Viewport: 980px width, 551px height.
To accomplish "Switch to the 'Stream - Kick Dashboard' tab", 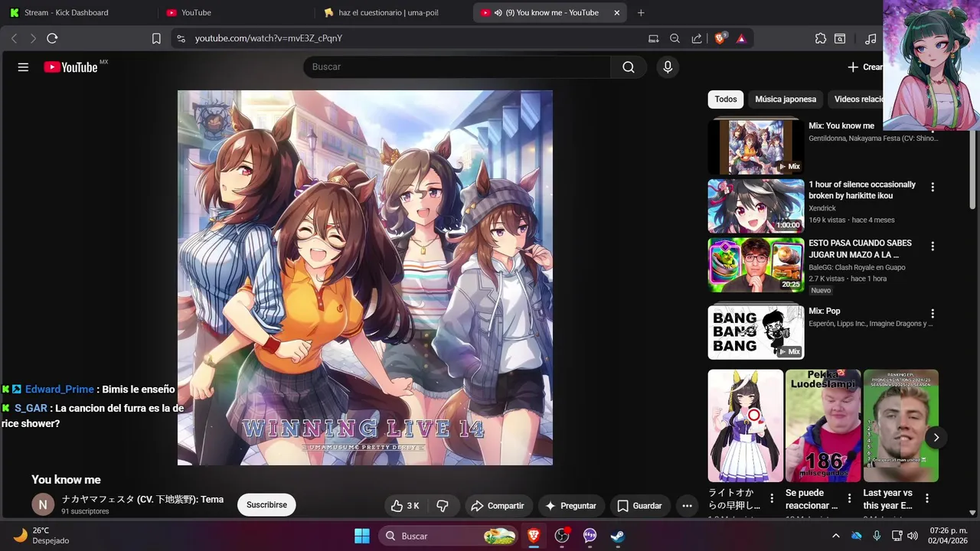I will click(77, 13).
